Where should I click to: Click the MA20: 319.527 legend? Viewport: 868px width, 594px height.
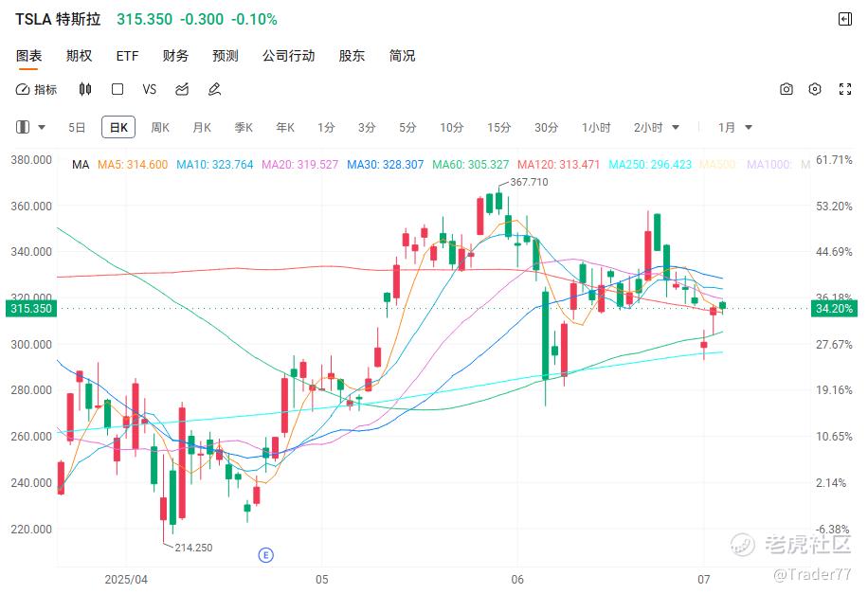(x=299, y=165)
